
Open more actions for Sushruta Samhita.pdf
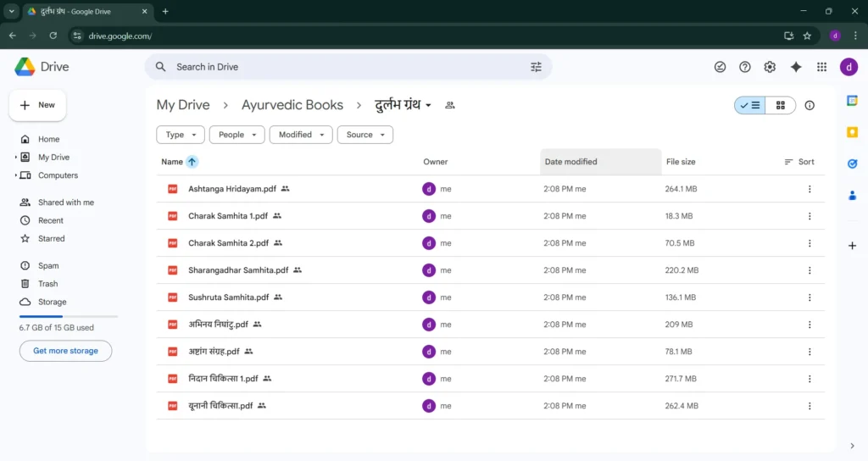pos(810,297)
